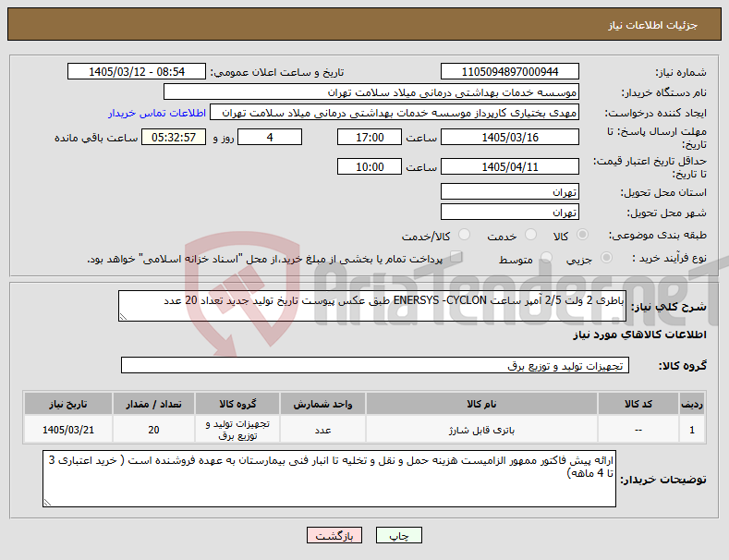Viewport: 729px width, 560px height.
Task: Click the تاریخ نیاز column header
Action: tap(68, 404)
